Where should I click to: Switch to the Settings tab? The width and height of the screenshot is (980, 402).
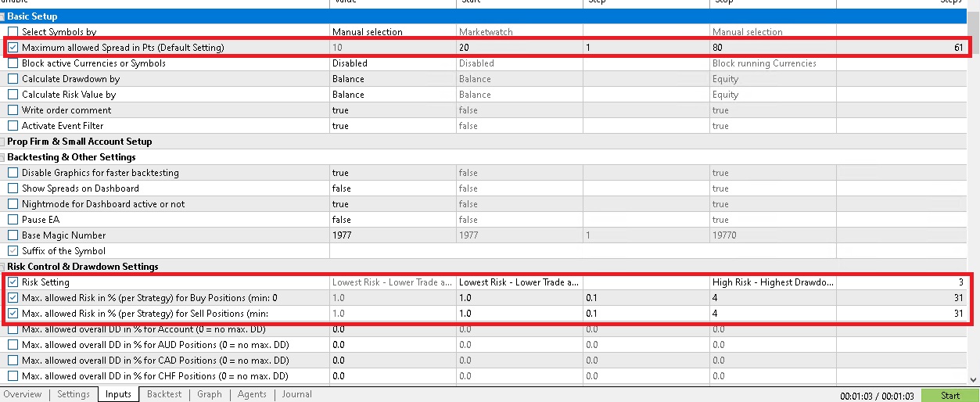pos(74,395)
